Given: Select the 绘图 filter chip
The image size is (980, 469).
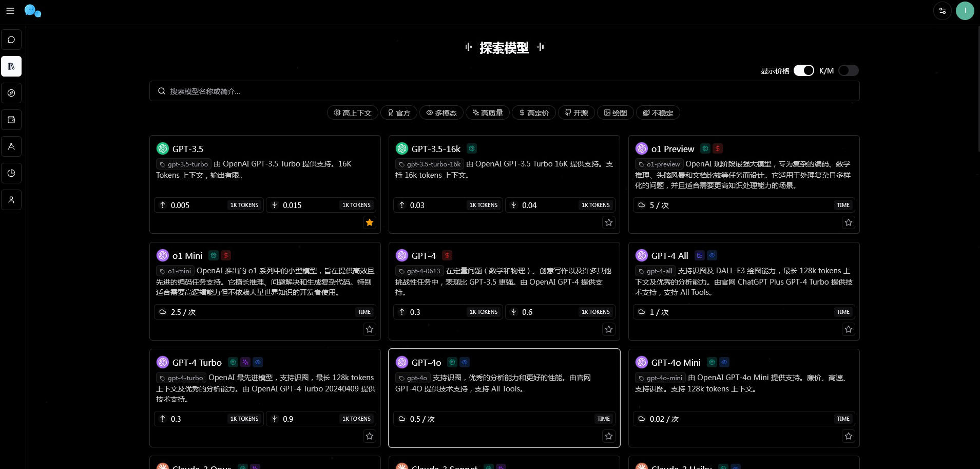Looking at the screenshot, I should click(615, 113).
